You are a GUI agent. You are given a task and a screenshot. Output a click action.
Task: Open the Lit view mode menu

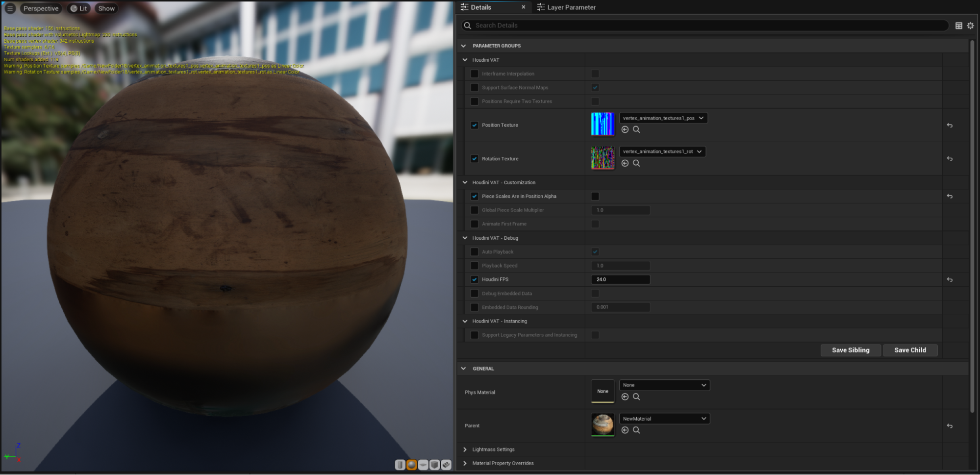pos(79,8)
